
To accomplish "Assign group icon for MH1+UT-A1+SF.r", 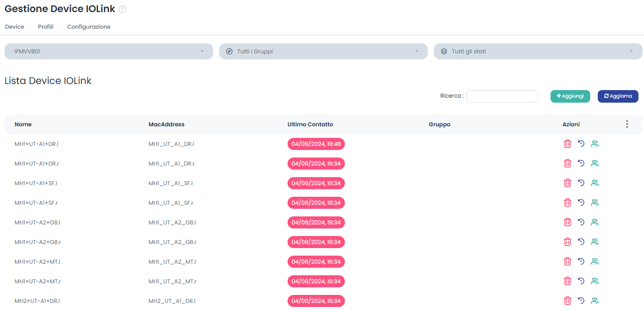I will click(x=595, y=203).
